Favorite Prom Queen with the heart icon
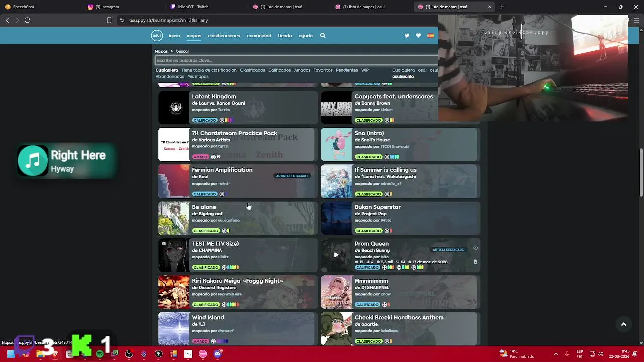 coord(475,249)
